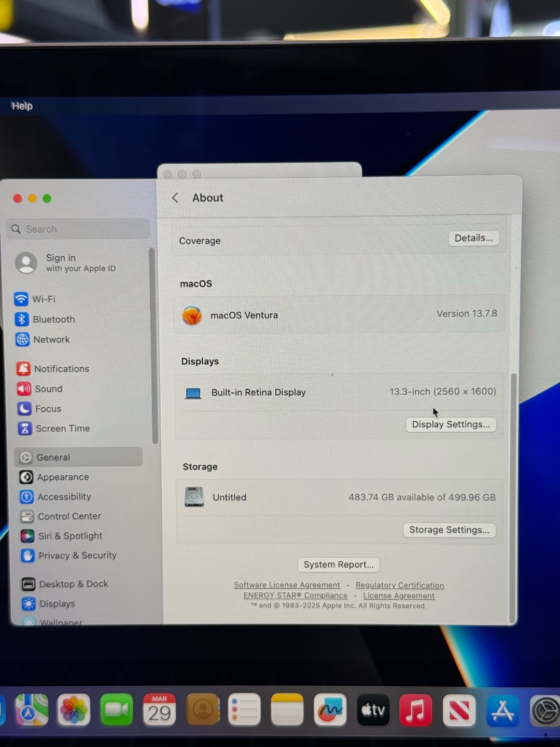Viewport: 560px width, 747px height.
Task: Open Regulatory Certification link
Action: pos(400,585)
